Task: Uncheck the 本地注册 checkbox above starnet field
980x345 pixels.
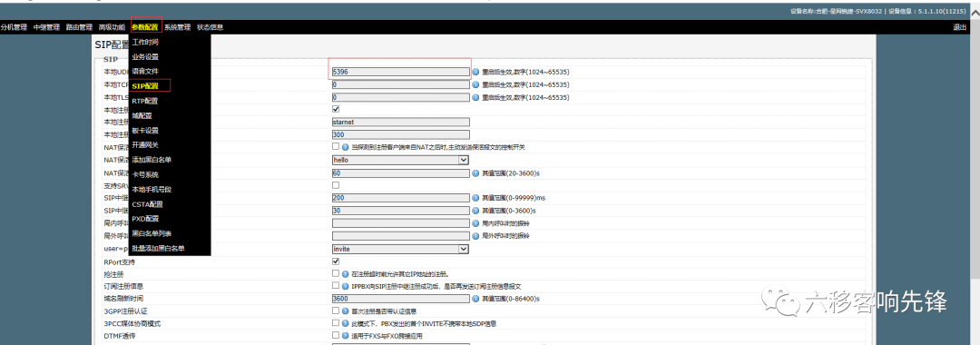Action: [336, 109]
